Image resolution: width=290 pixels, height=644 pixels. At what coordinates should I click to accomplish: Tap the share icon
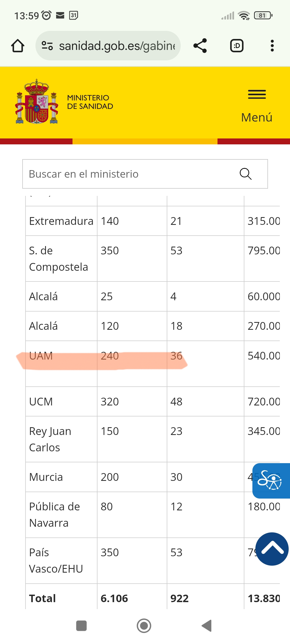(x=200, y=46)
